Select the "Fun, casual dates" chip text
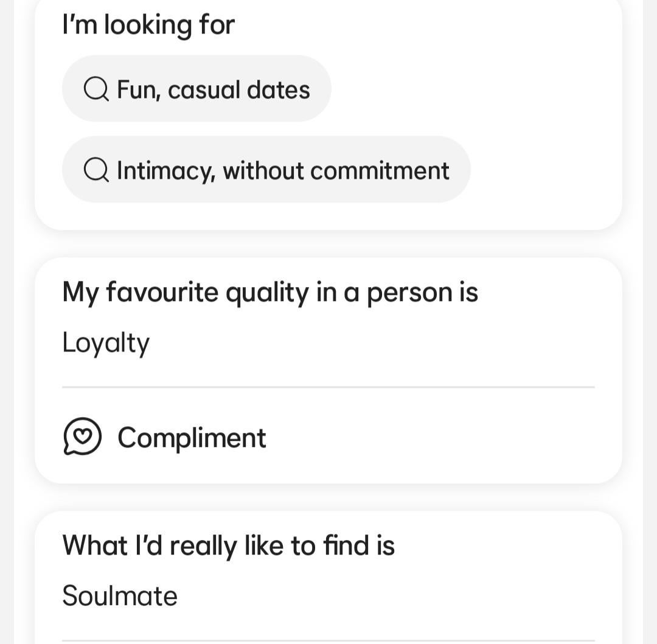657x644 pixels. pyautogui.click(x=214, y=89)
